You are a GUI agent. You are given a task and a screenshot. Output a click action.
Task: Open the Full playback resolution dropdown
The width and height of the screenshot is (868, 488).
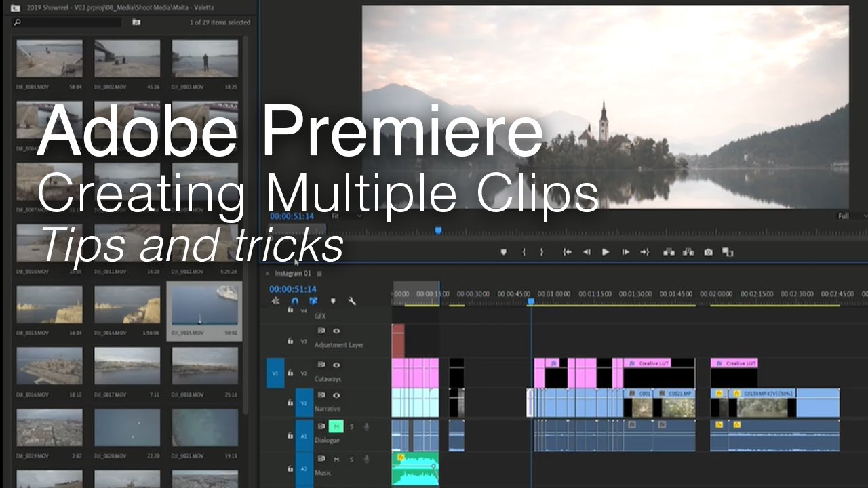click(852, 216)
